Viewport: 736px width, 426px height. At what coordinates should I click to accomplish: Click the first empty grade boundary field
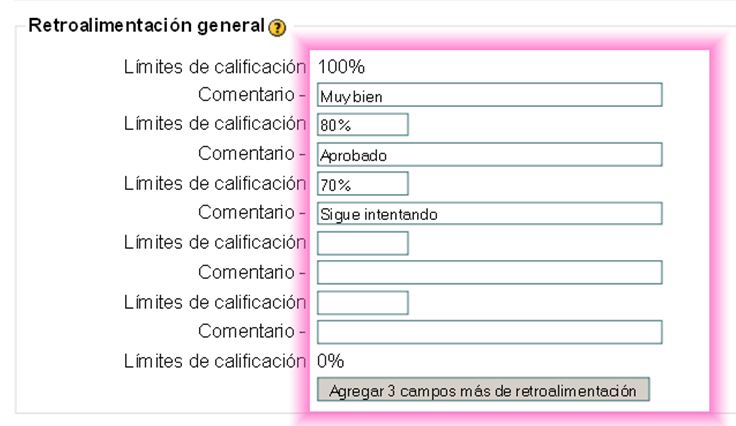click(362, 243)
